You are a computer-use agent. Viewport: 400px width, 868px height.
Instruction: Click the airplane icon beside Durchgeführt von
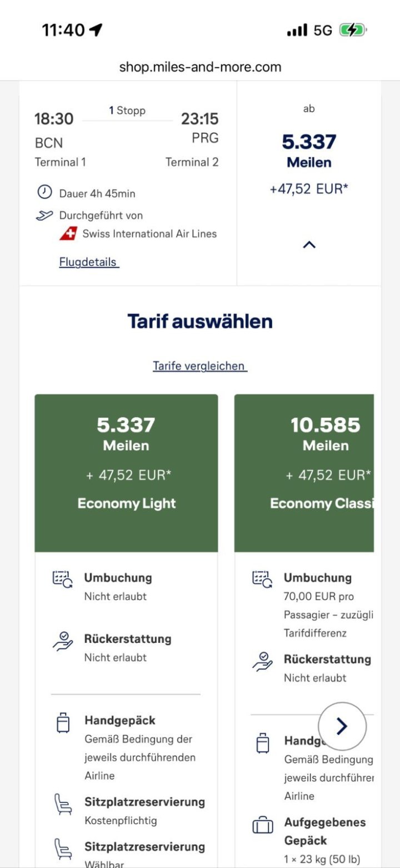click(x=44, y=215)
